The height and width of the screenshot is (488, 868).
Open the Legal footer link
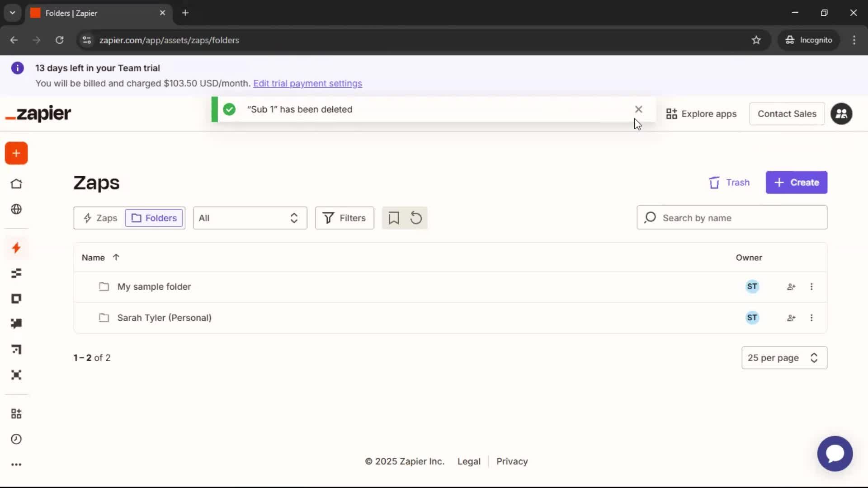coord(469,461)
